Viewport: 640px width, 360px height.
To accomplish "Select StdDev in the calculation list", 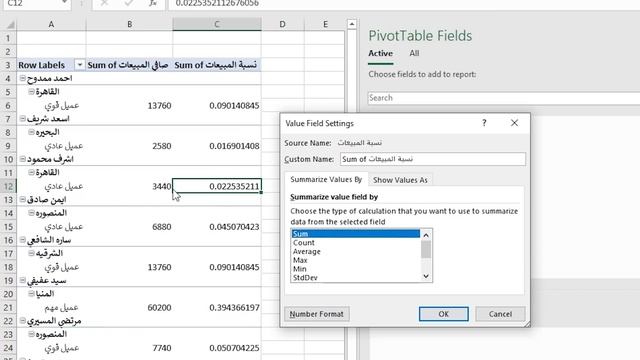I will tap(356, 278).
